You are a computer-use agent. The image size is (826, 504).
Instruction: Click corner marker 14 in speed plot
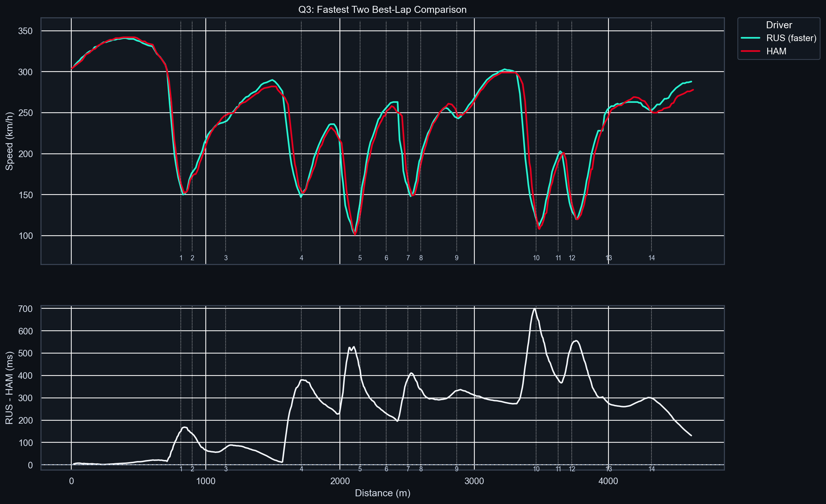click(x=652, y=258)
